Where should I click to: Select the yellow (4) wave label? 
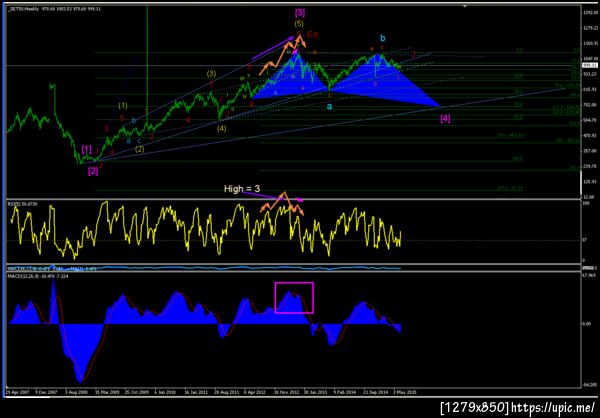coord(222,129)
